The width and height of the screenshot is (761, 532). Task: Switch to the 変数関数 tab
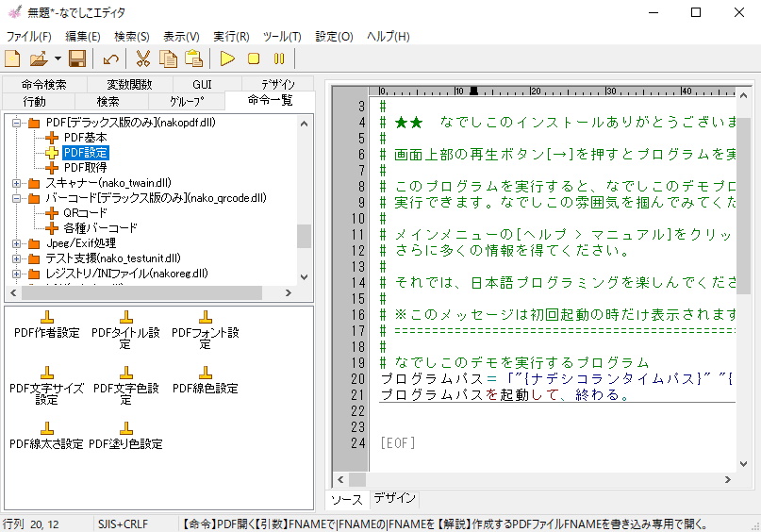point(129,85)
